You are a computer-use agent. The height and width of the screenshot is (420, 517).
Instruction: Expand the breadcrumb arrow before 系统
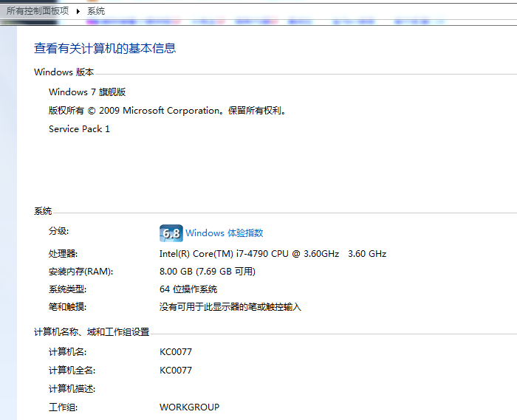(x=78, y=11)
